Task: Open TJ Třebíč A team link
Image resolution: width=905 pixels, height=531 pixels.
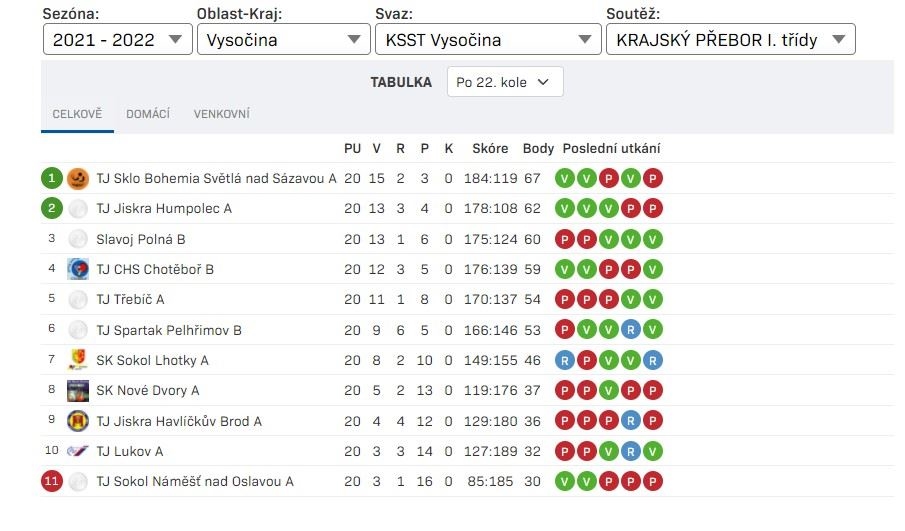Action: tap(130, 299)
